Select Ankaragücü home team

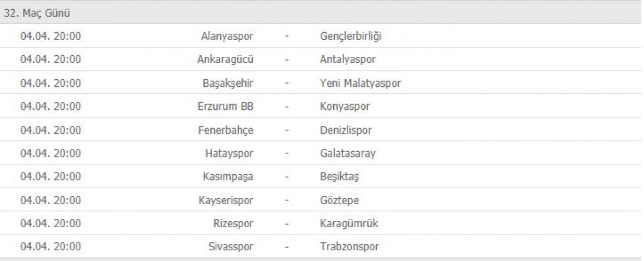tap(225, 59)
